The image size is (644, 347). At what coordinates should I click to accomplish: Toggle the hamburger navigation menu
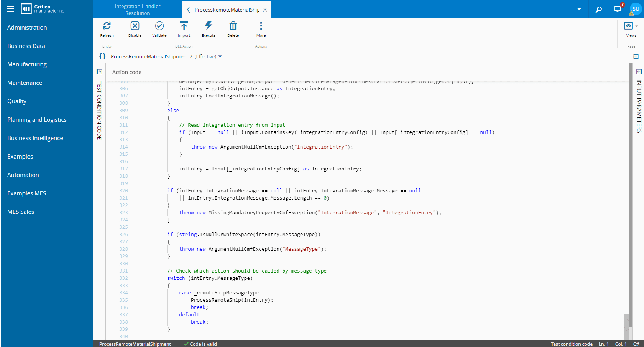(10, 9)
